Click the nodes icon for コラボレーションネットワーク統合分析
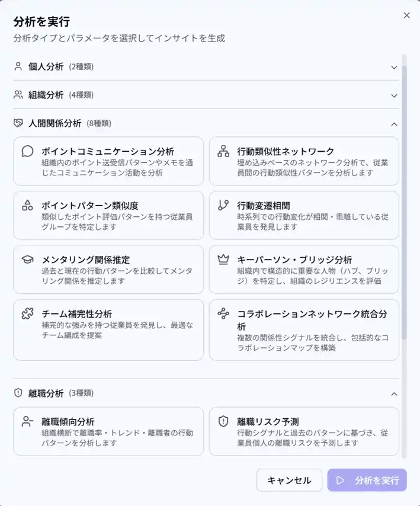This screenshot has width=420, height=506. tap(223, 313)
